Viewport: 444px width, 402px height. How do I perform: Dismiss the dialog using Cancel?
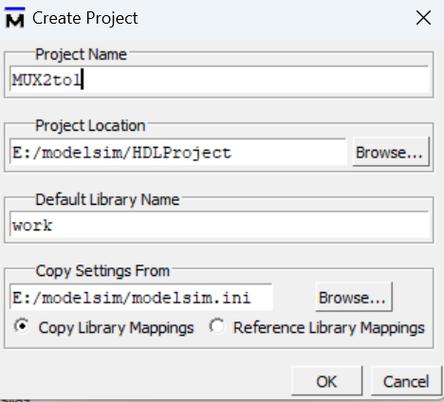tap(406, 381)
